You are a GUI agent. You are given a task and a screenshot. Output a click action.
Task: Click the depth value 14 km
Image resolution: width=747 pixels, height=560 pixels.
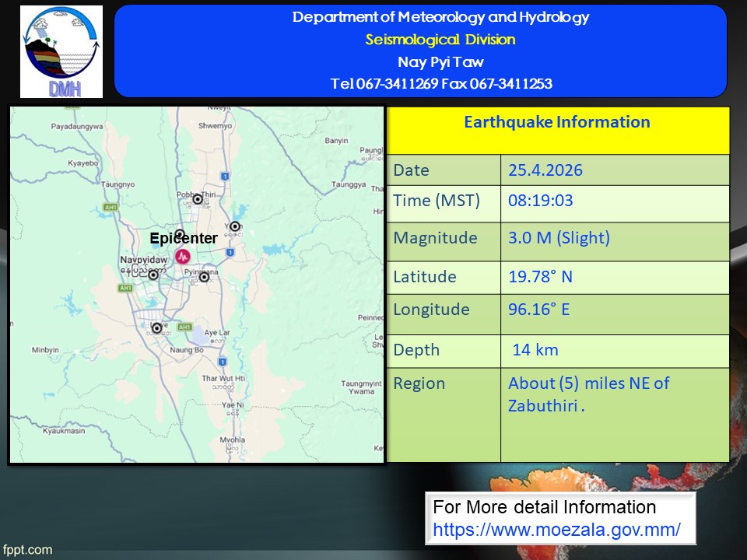(535, 350)
